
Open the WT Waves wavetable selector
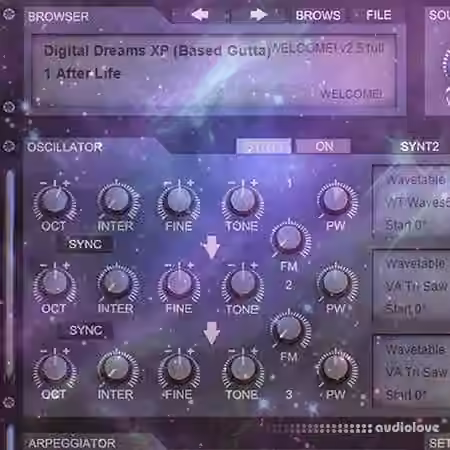418,202
